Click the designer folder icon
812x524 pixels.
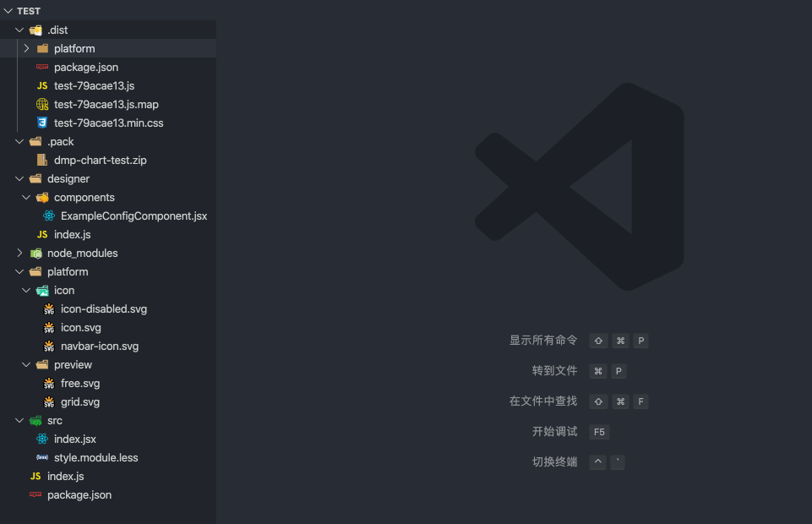35,178
